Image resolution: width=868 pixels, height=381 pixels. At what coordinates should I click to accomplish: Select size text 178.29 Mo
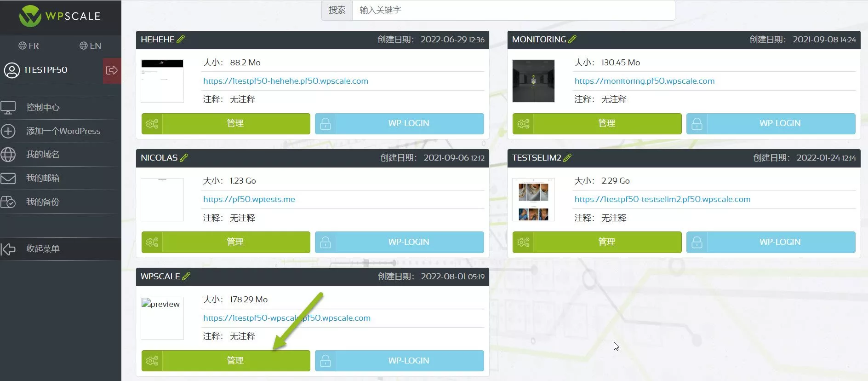coord(249,300)
